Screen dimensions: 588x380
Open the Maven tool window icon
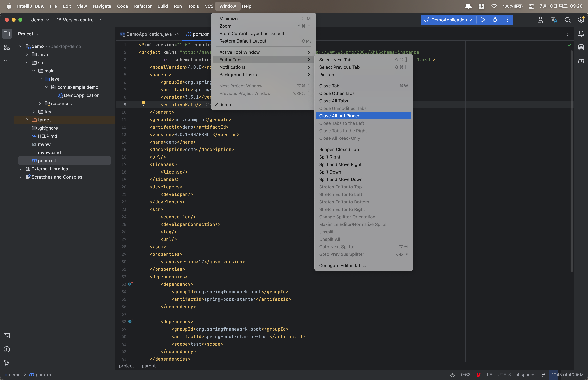[x=581, y=61]
